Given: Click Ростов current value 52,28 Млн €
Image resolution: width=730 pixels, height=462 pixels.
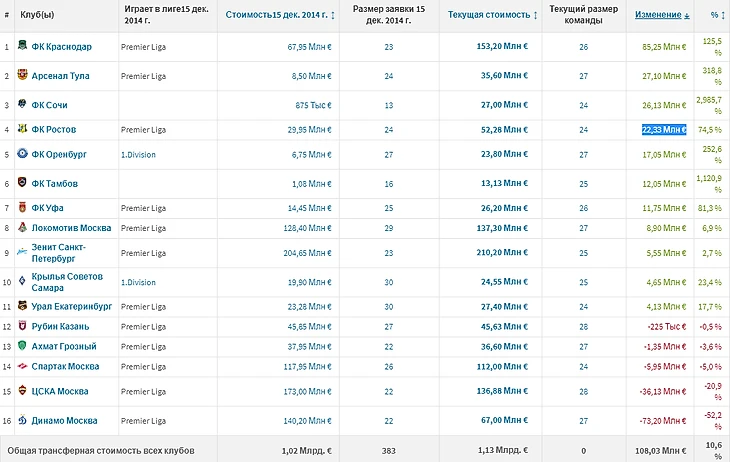Looking at the screenshot, I should point(505,130).
